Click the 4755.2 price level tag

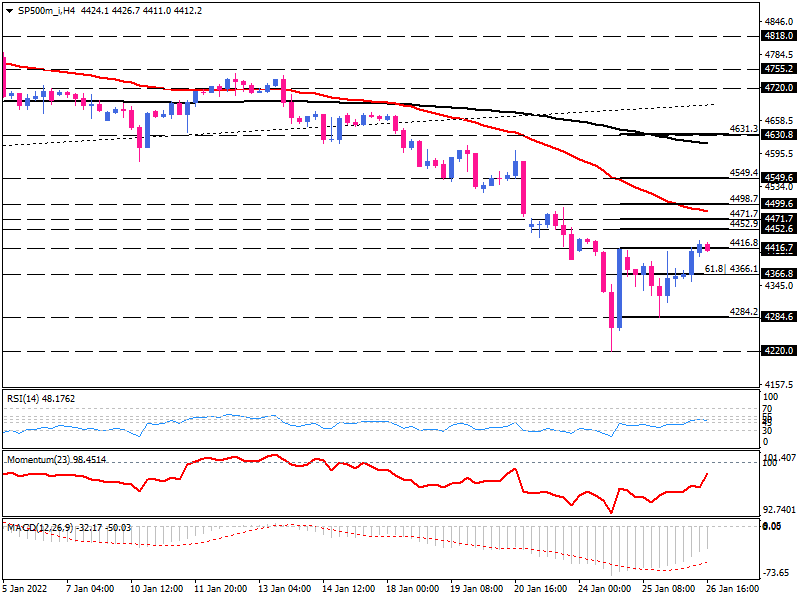click(x=777, y=69)
